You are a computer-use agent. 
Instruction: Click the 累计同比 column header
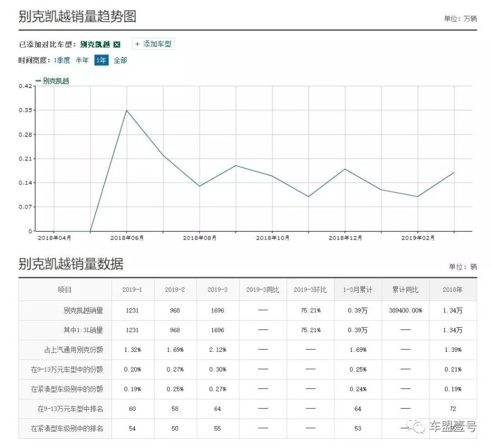coord(405,289)
